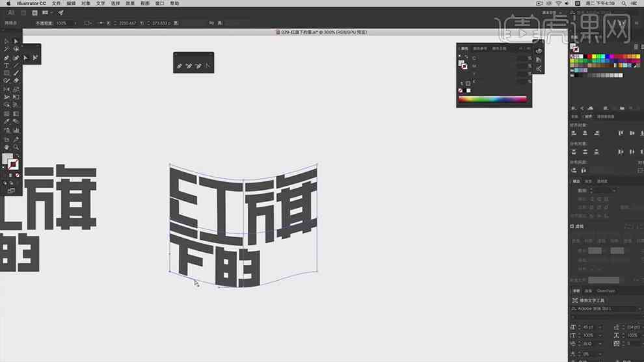Click the GPU performance rocket icon

60,13
